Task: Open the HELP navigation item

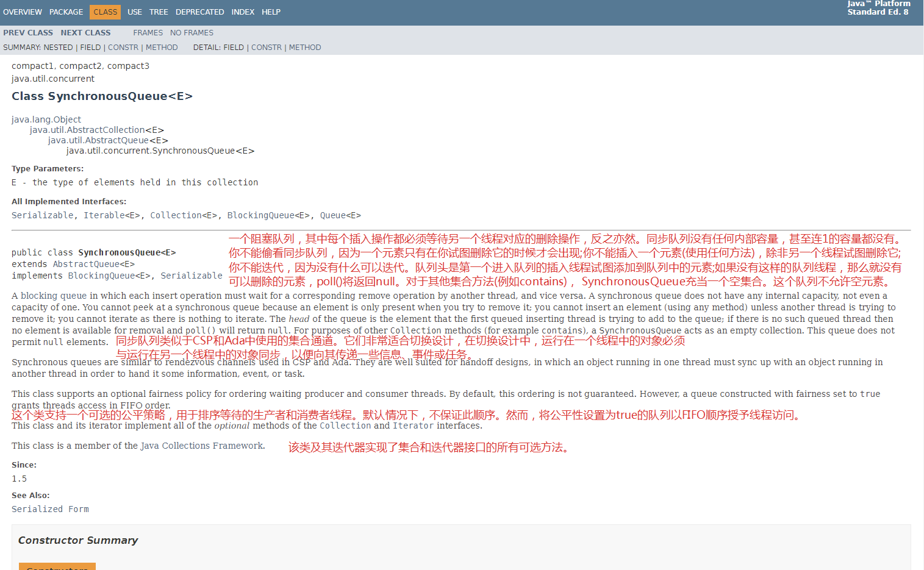Action: click(x=271, y=12)
